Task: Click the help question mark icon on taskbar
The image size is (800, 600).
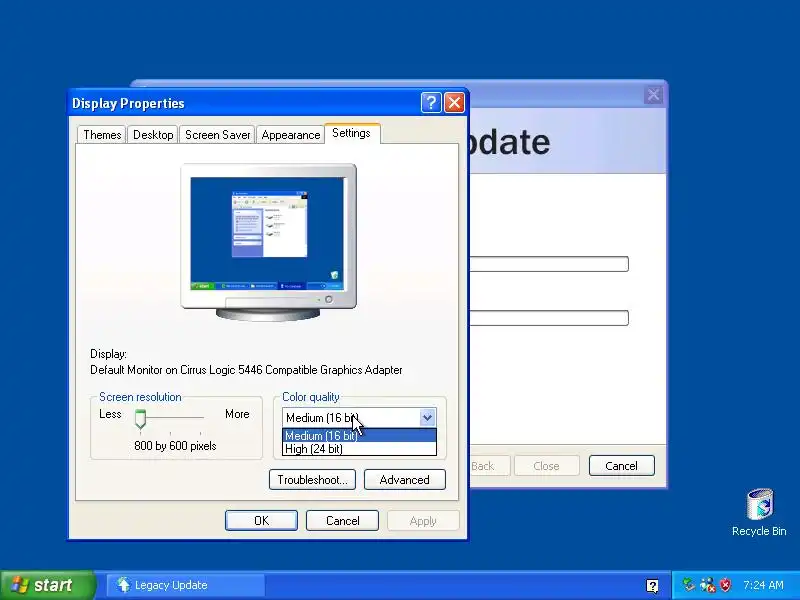Action: (652, 586)
